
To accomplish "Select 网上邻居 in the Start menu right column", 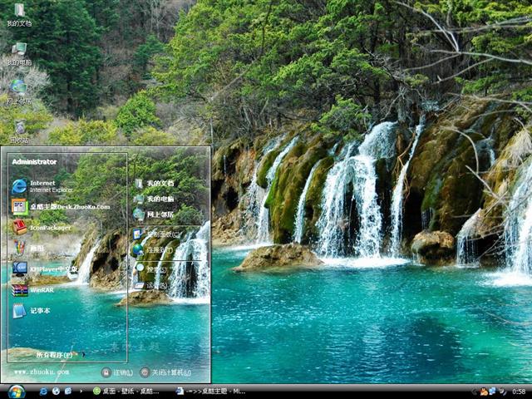I will 153,214.
